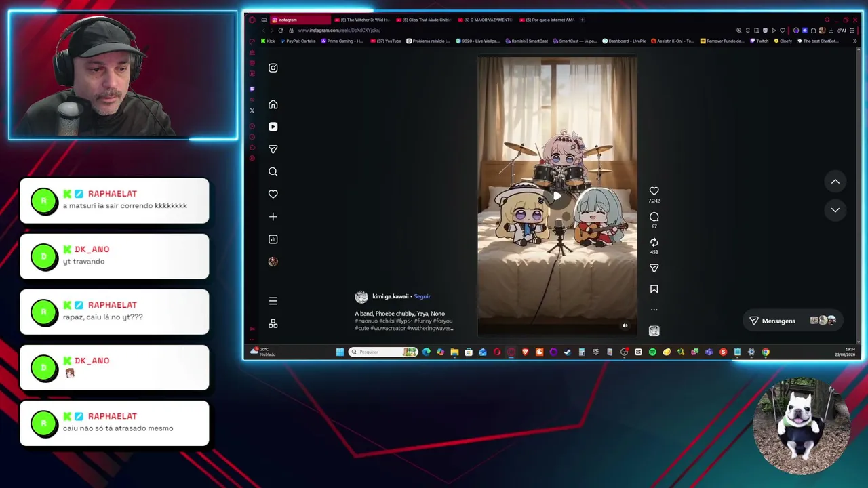Open Direct messages paper-plane icon in sidebar

tap(273, 149)
